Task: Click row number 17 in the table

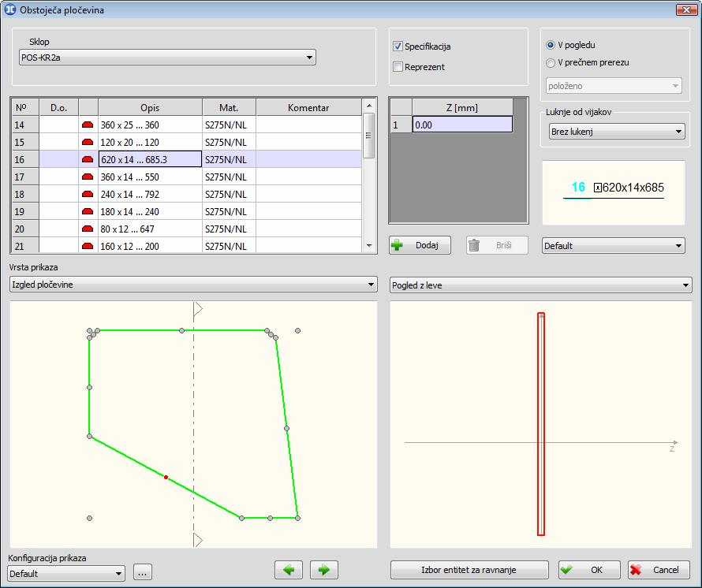Action: coord(25,177)
